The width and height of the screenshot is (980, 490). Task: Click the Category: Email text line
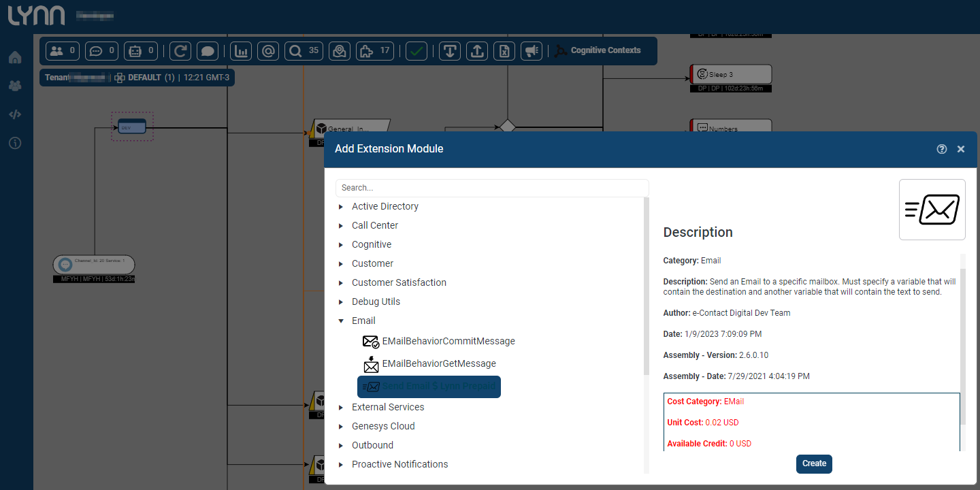(x=692, y=261)
